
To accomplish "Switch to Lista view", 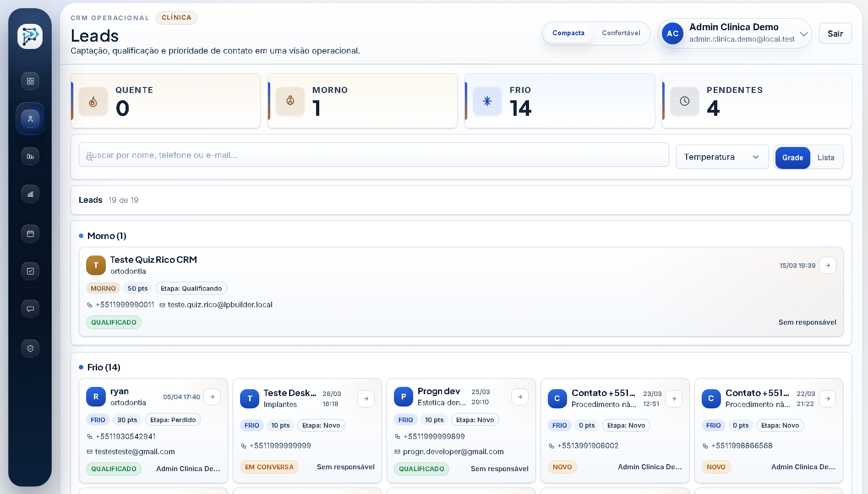I will tap(825, 157).
